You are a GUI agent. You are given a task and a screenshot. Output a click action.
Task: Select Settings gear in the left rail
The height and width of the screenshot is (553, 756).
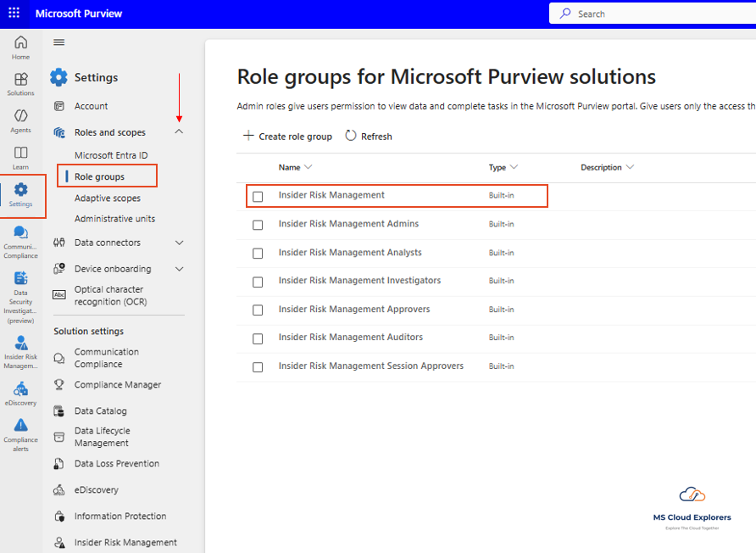pos(20,195)
